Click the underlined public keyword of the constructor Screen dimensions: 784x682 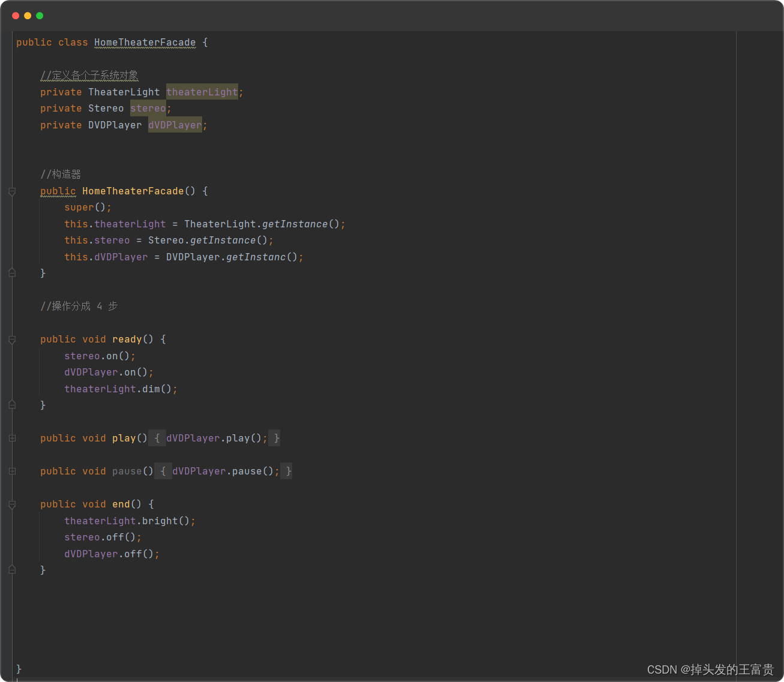(x=58, y=191)
